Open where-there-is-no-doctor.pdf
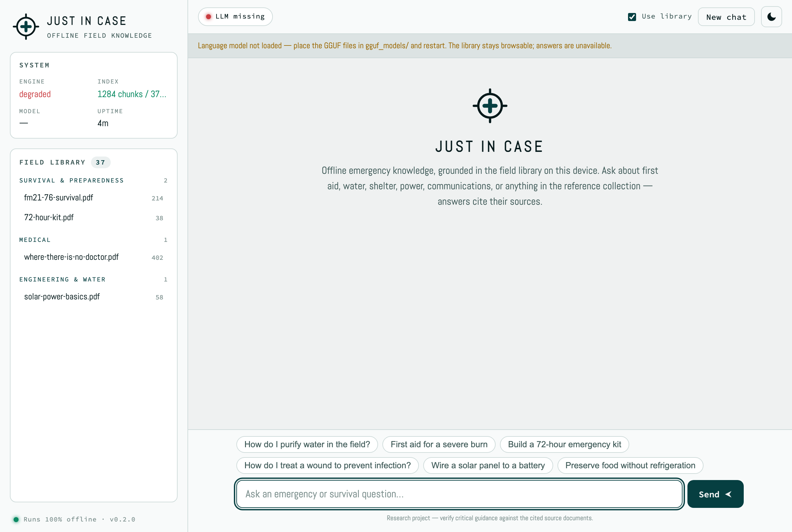 93,257
